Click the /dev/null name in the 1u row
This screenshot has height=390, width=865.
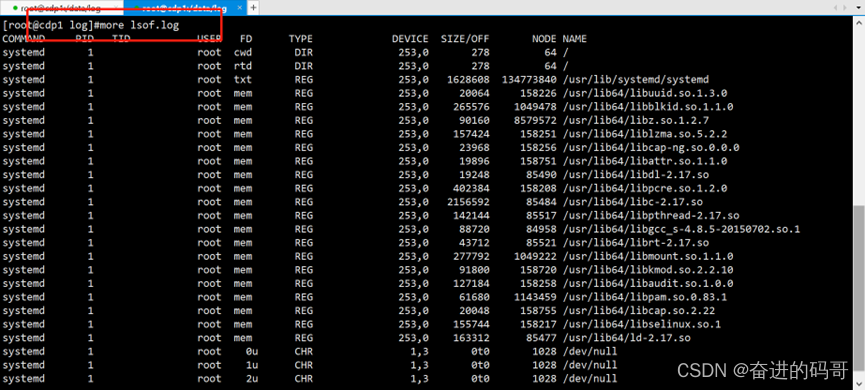(590, 365)
